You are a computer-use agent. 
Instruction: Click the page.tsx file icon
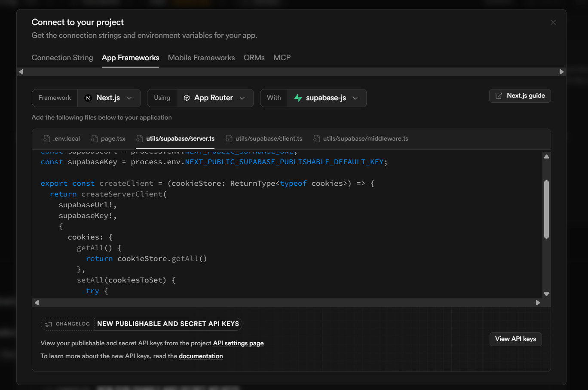tap(94, 138)
